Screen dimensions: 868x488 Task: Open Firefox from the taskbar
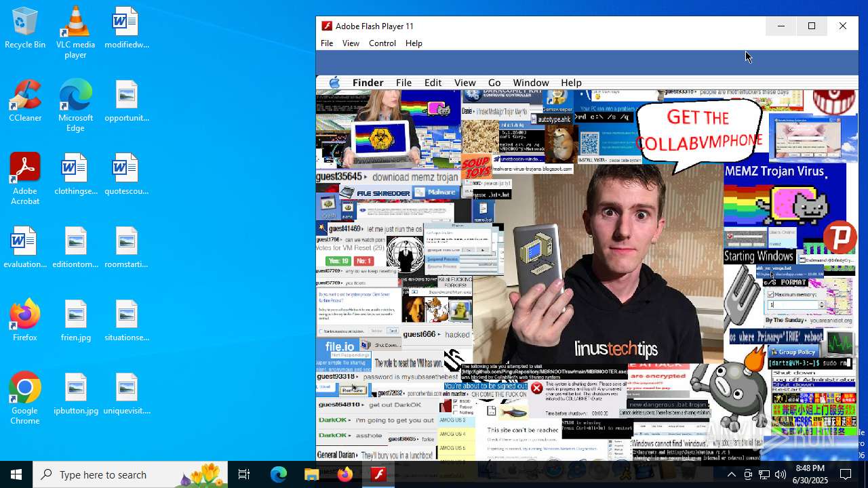[344, 474]
